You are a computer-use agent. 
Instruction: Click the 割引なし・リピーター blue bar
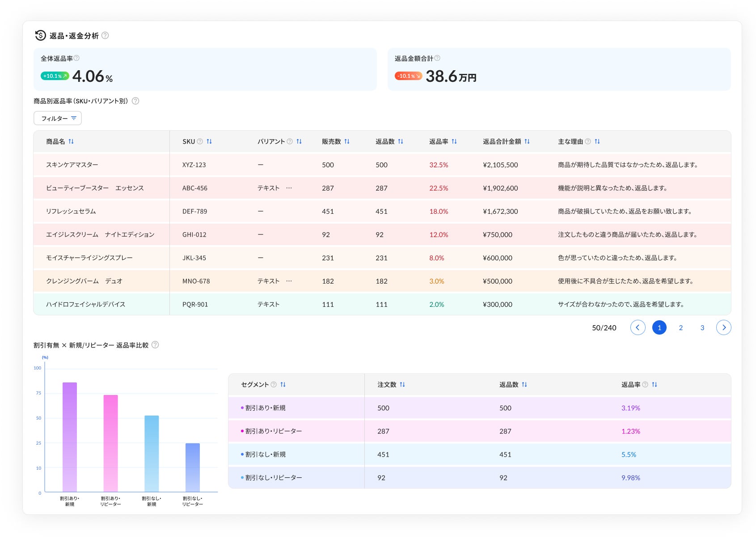coord(193,467)
